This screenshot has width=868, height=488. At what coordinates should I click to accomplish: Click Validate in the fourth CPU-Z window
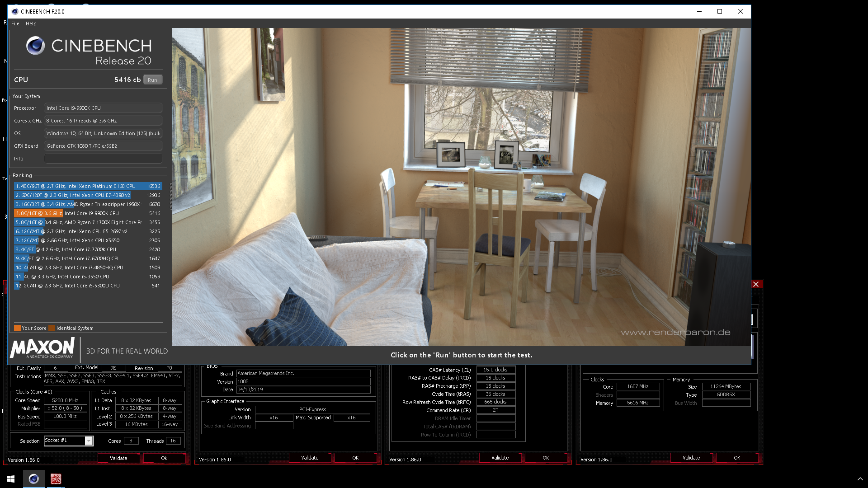(691, 458)
